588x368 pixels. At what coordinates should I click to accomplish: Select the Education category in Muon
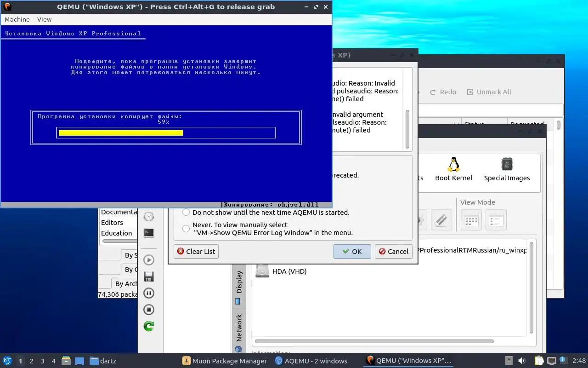click(x=117, y=233)
